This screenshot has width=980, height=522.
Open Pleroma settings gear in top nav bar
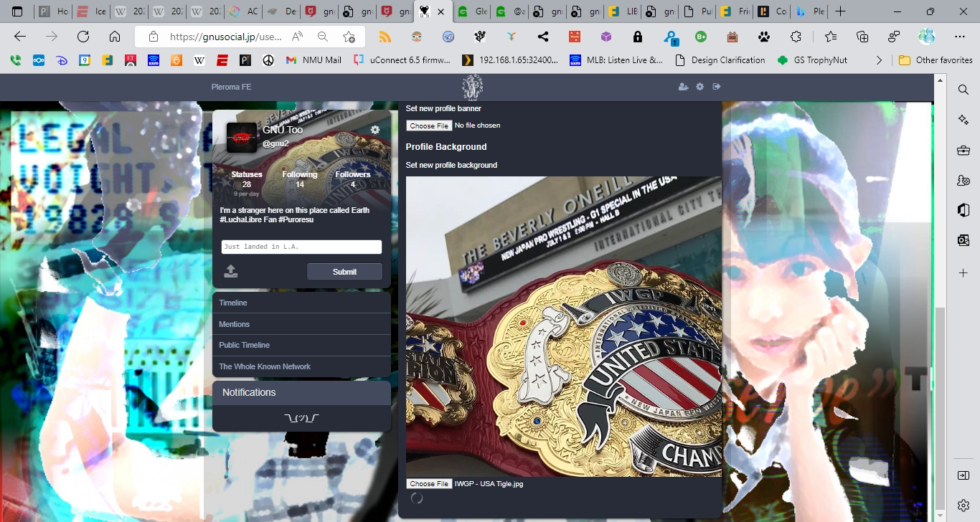click(x=700, y=87)
